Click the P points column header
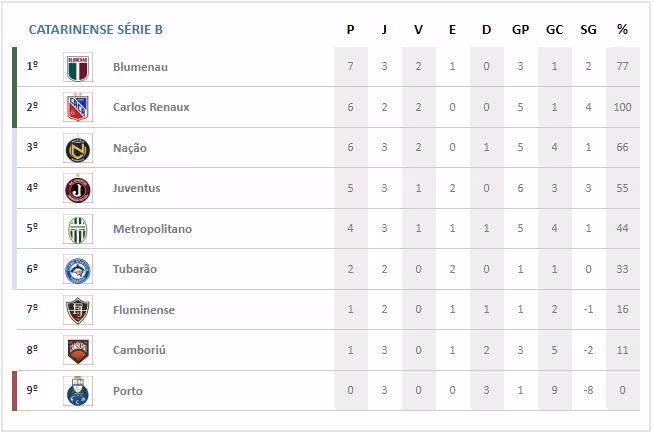654x434 pixels. 350,30
